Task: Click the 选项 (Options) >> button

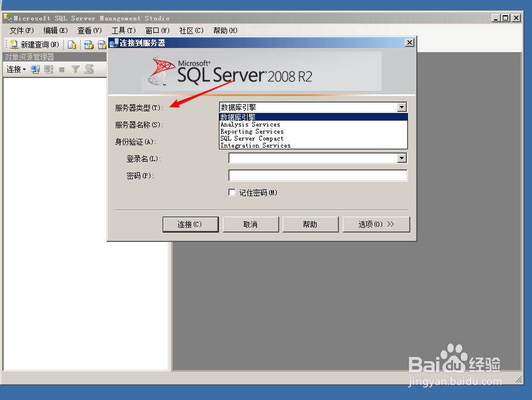Action: tap(376, 224)
